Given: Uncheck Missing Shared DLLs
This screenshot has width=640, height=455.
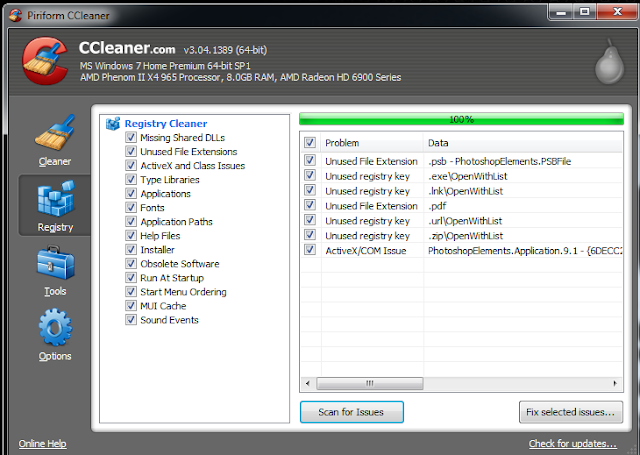Looking at the screenshot, I should click(131, 138).
